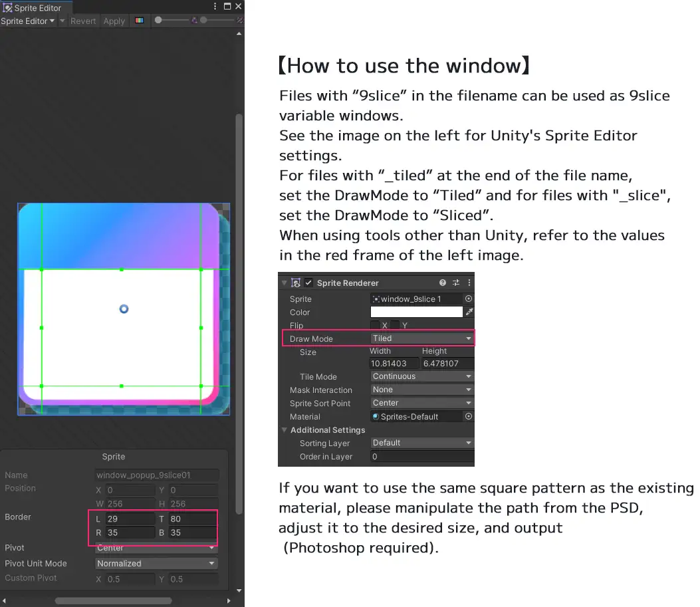The image size is (700, 607).
Task: Click the Apply button
Action: coord(114,21)
